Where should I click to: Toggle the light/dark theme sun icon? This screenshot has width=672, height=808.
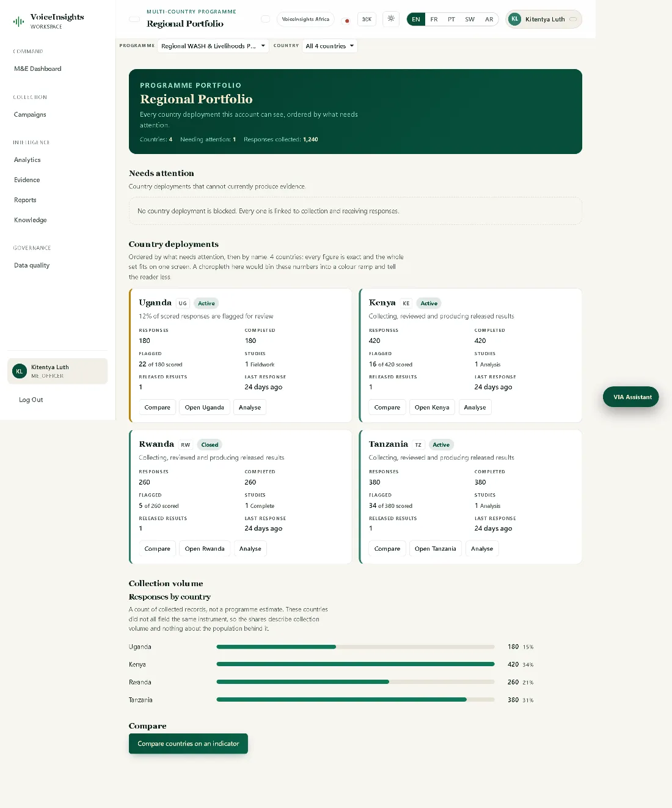point(391,19)
